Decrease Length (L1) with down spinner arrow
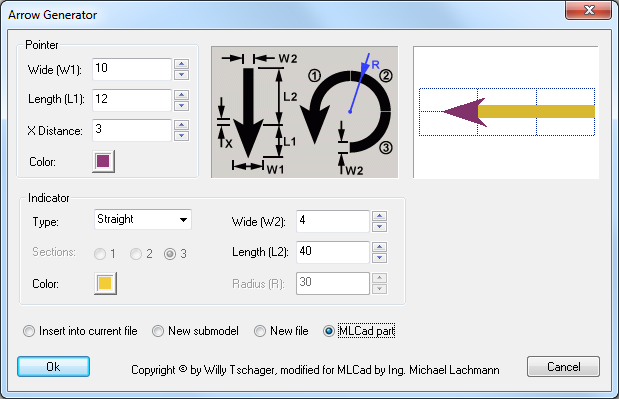 tap(181, 105)
